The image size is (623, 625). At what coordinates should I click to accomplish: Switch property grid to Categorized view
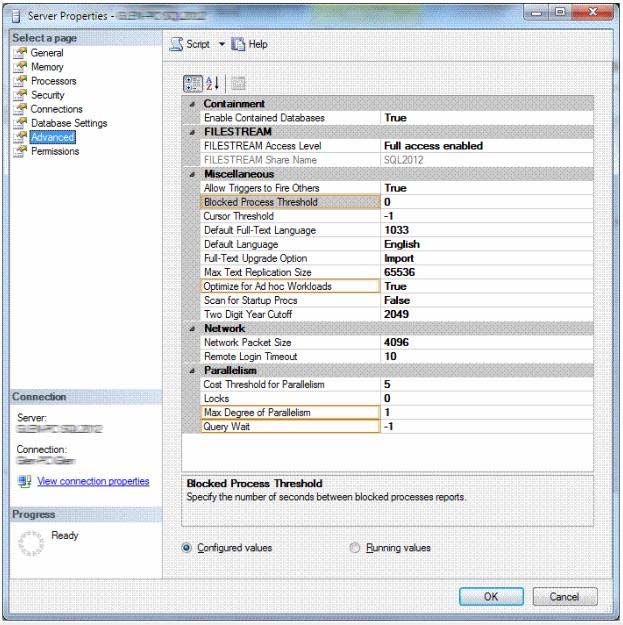(x=193, y=84)
